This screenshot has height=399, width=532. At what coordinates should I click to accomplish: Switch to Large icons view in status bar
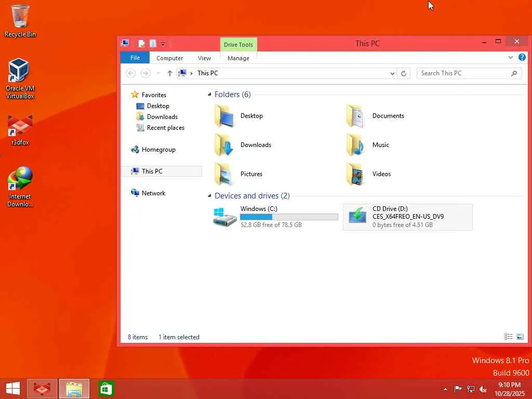tap(520, 337)
